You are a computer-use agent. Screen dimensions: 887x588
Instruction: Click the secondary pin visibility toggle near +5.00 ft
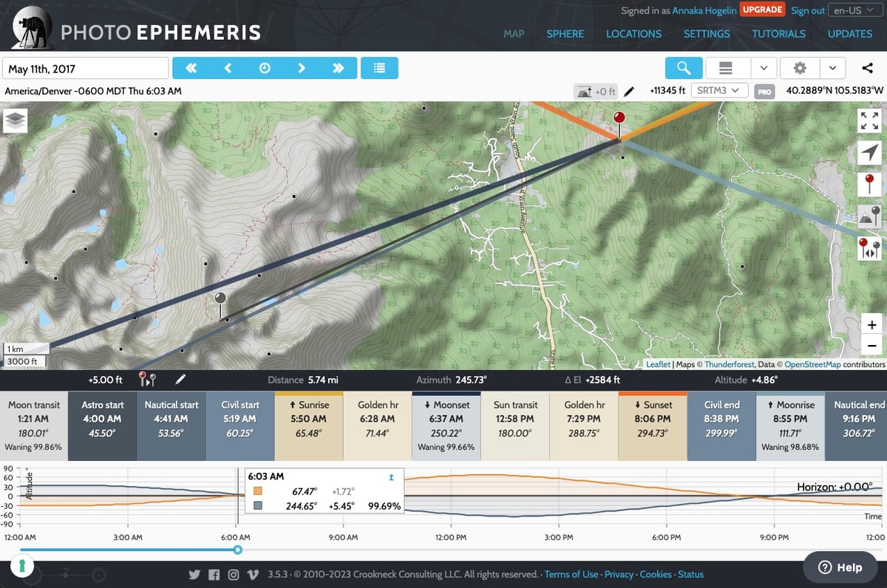pos(146,379)
